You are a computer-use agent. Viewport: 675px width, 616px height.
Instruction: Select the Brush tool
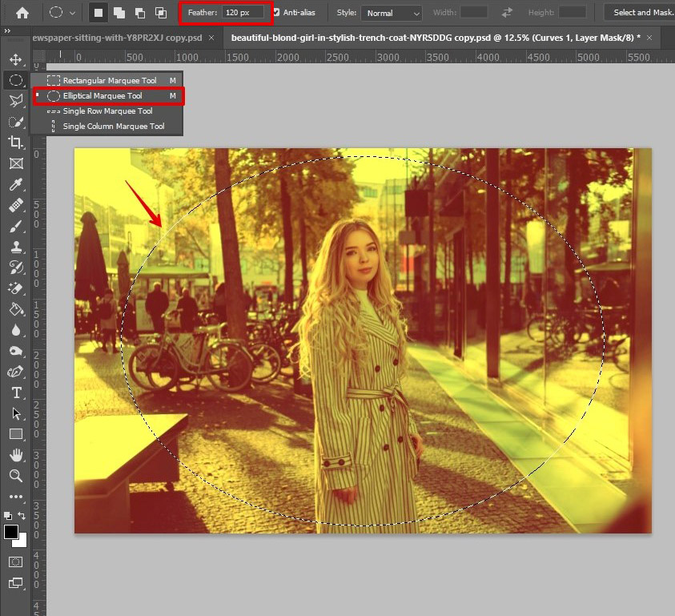(15, 226)
